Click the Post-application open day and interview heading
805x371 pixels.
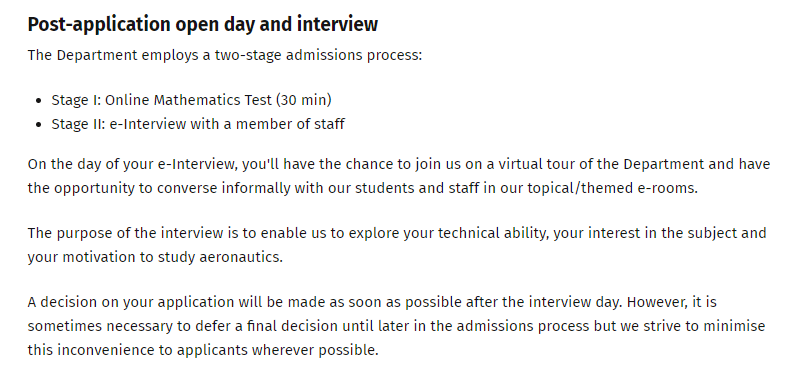[203, 24]
